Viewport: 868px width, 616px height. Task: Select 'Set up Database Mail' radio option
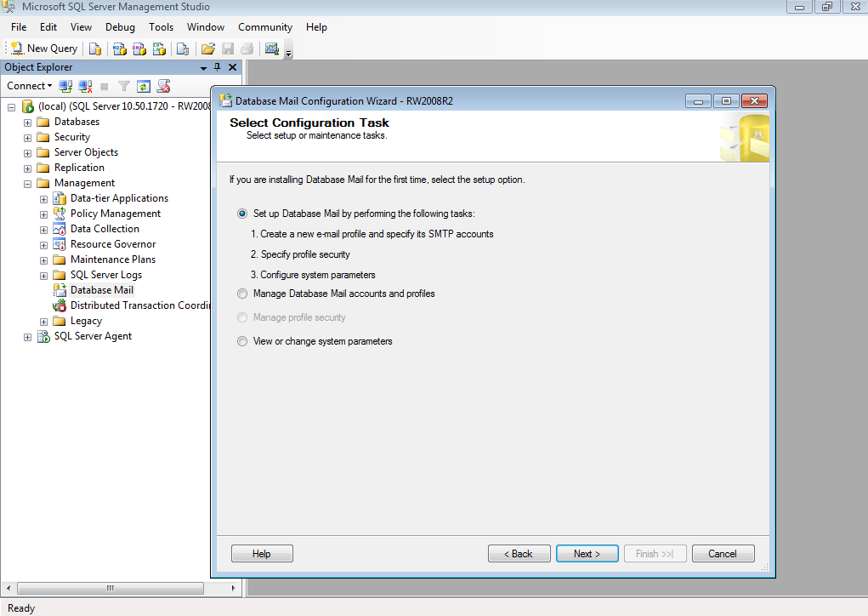(x=242, y=214)
